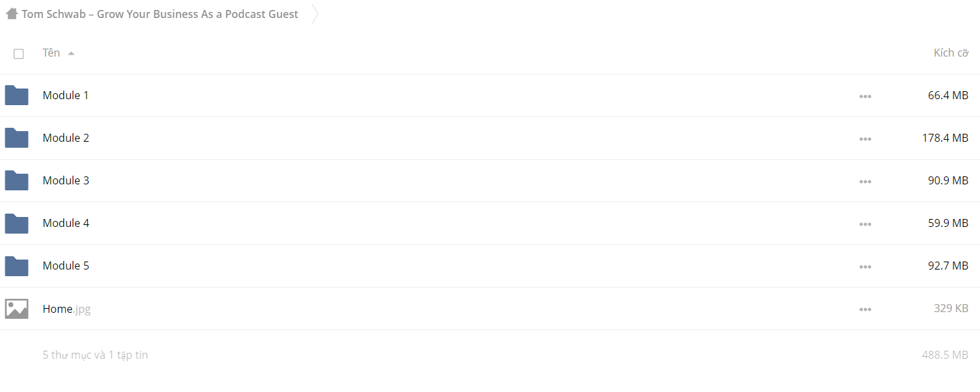The height and width of the screenshot is (392, 980).
Task: Click the Home.jpg image file icon
Action: 17,309
